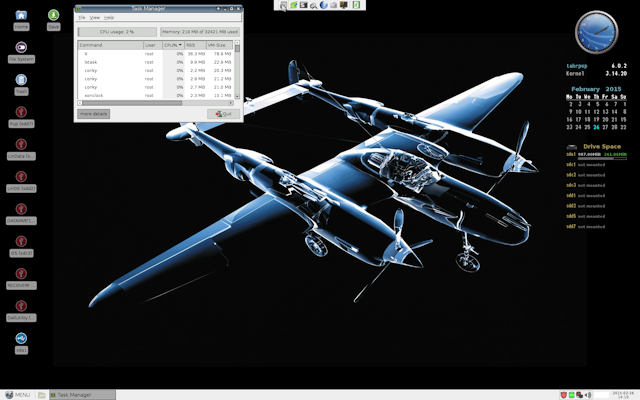This screenshot has height=400, width=640.
Task: Open File menu in Task Manager
Action: click(82, 18)
